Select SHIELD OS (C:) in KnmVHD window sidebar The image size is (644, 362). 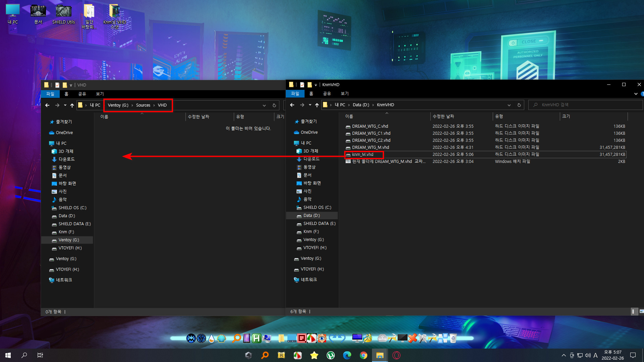312,207
